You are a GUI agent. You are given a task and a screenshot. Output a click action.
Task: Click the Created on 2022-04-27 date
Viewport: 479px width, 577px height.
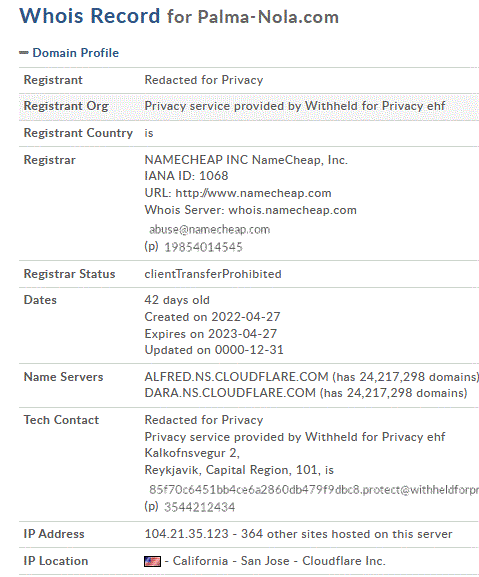[x=212, y=317]
